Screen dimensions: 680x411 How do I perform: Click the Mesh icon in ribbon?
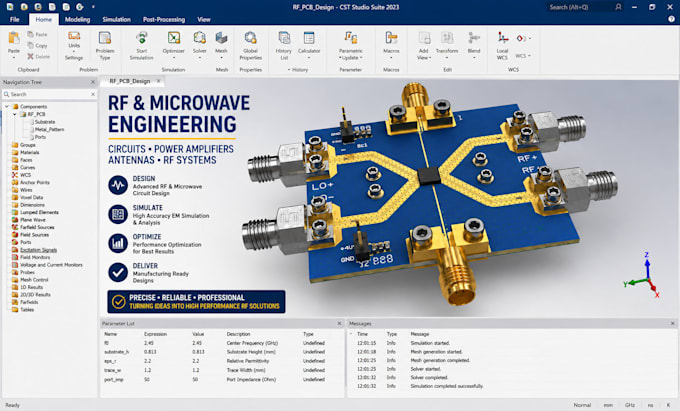(x=221, y=38)
